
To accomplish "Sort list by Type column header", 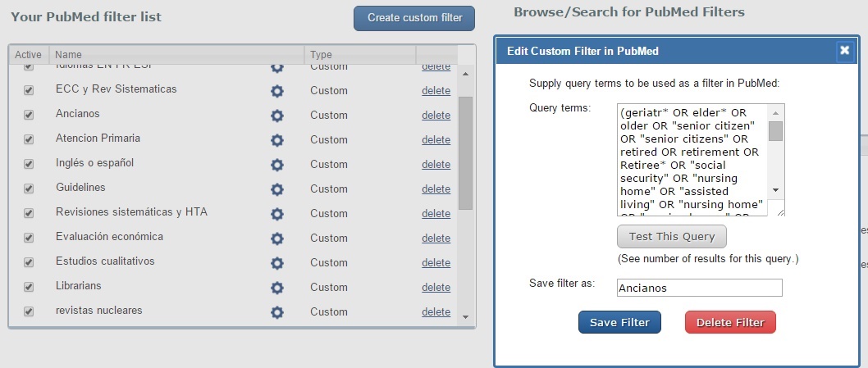I will (x=321, y=55).
